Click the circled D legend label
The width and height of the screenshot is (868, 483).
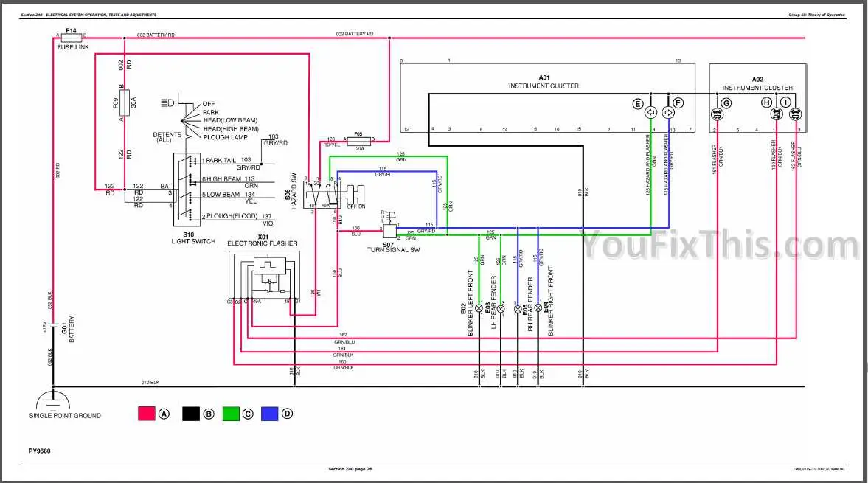pyautogui.click(x=287, y=413)
